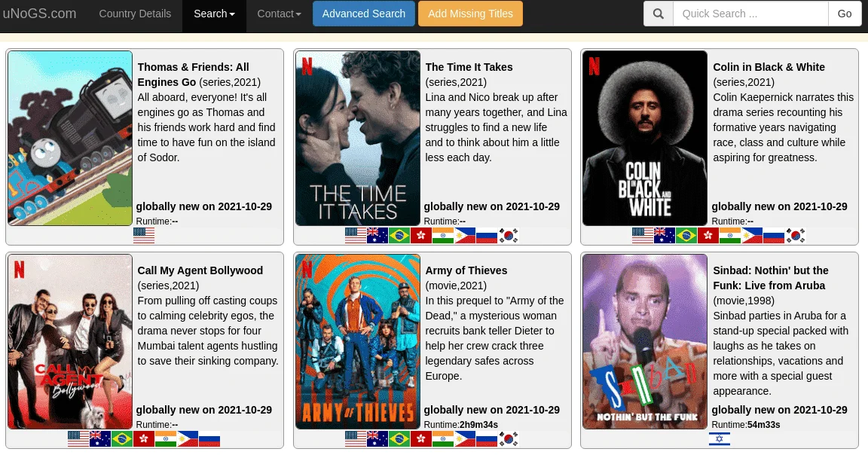
Task: Click the magnifier icon beside Quick Search
Action: 659,14
